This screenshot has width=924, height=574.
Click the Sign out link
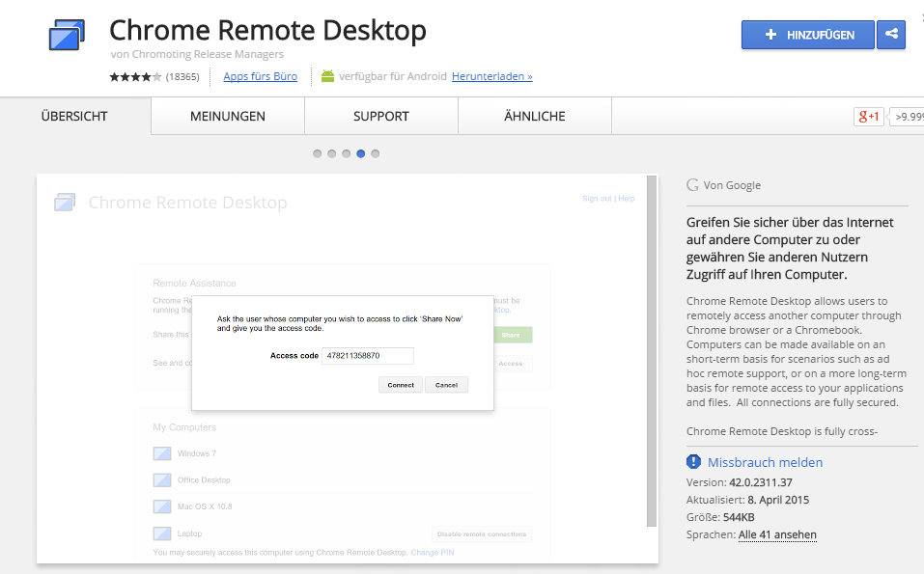(597, 199)
